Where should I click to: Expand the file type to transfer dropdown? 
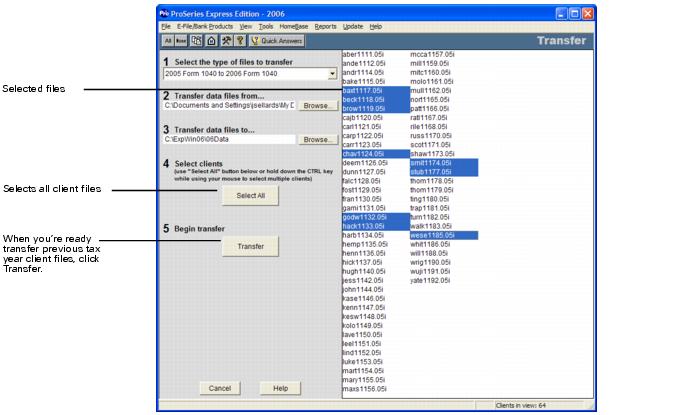(332, 74)
